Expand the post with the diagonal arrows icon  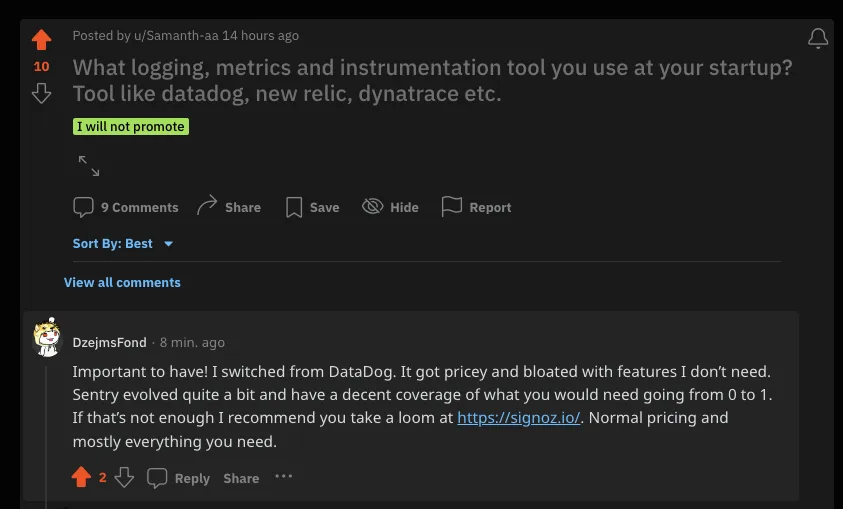[x=89, y=166]
